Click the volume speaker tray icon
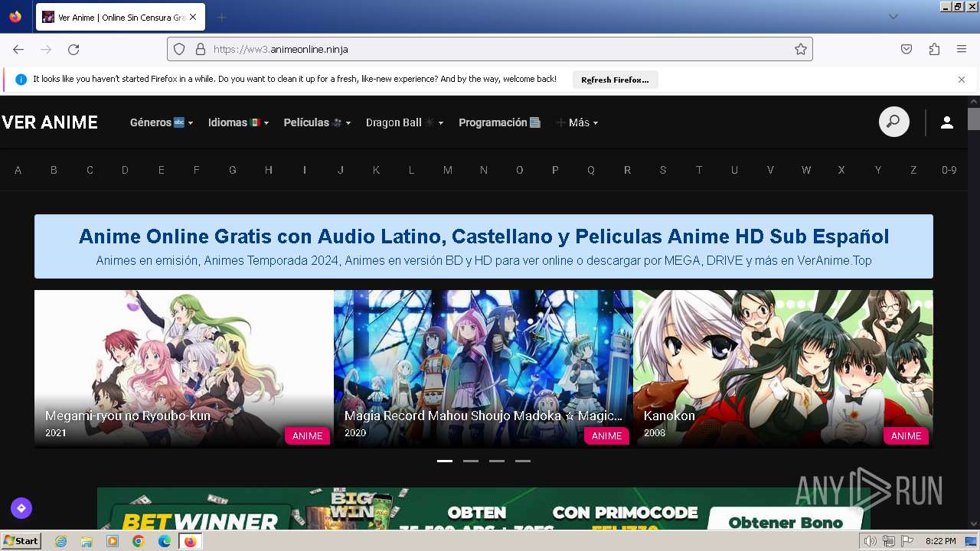Screen dimensions: 980x551 [871, 541]
